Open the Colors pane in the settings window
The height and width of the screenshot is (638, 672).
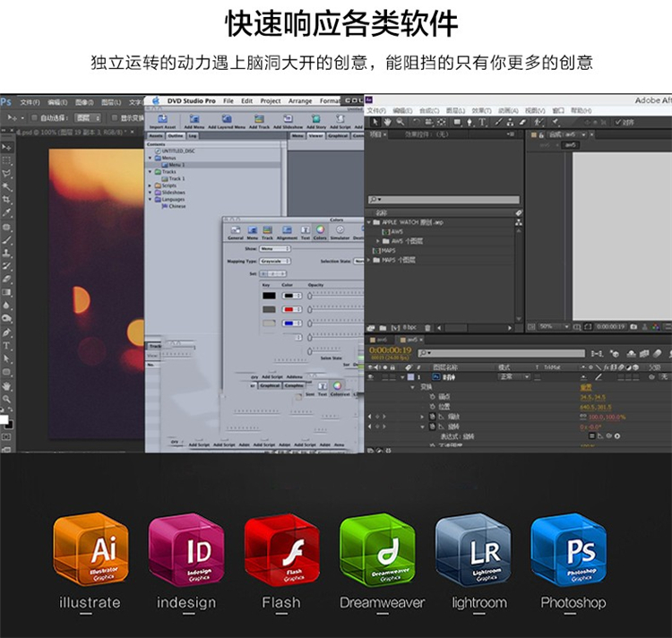point(320,233)
